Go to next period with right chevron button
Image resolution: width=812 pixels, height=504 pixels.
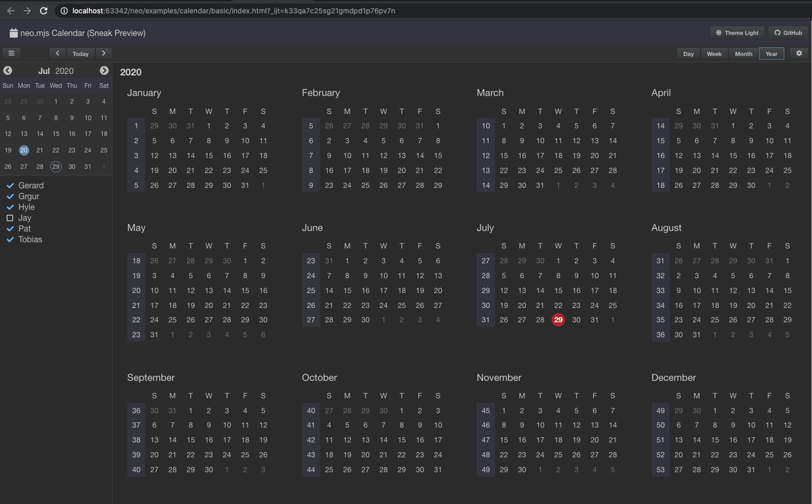tap(103, 53)
